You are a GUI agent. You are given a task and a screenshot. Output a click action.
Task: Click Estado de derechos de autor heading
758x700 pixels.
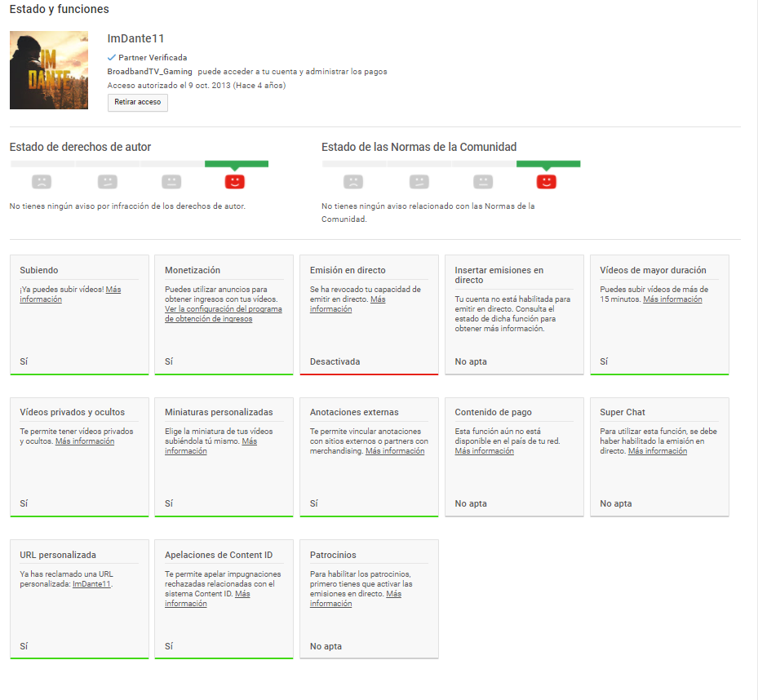tap(80, 147)
